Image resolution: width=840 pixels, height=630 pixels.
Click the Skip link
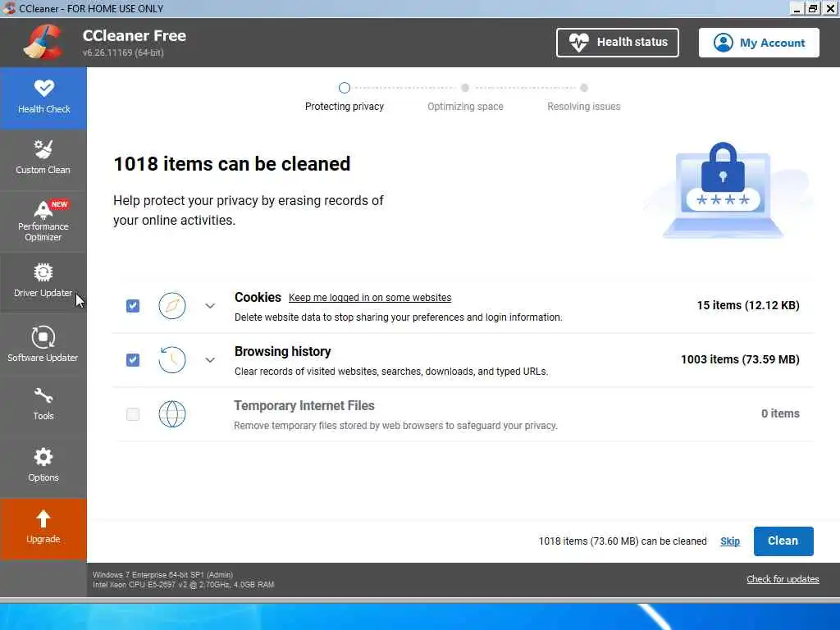click(729, 541)
